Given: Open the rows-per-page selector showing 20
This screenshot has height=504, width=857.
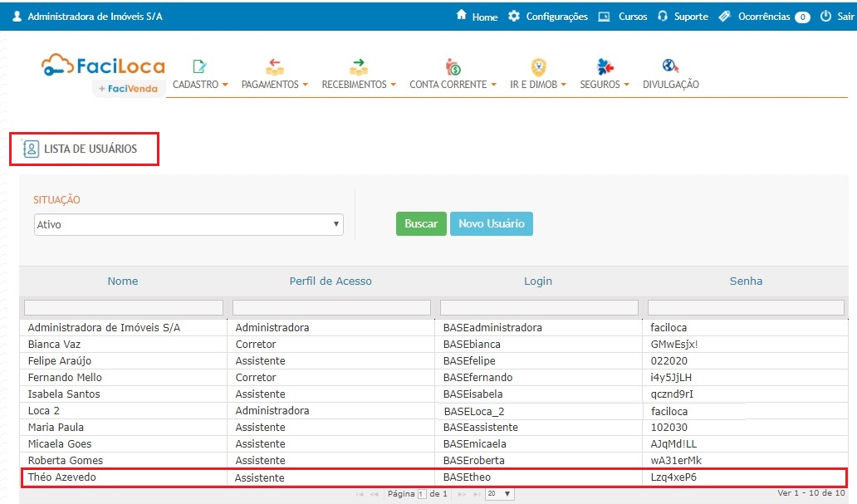Looking at the screenshot, I should pyautogui.click(x=500, y=494).
